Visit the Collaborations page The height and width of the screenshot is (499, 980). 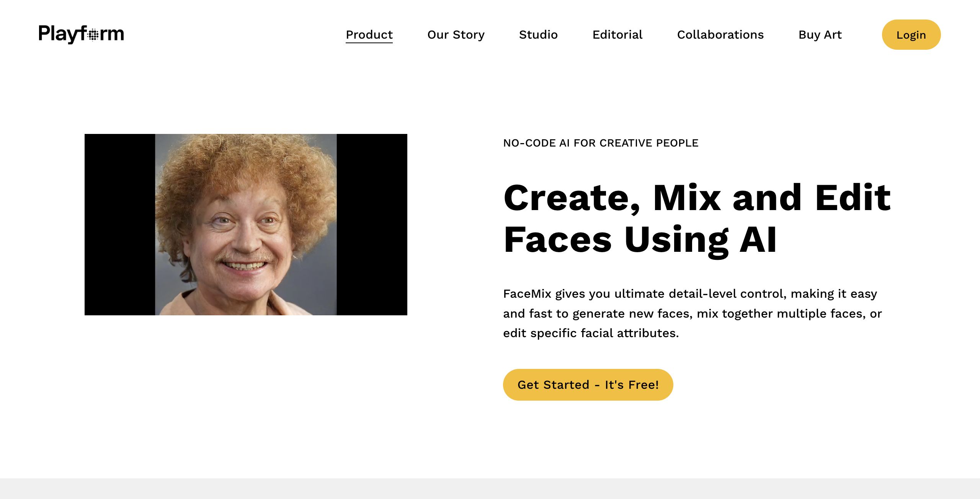click(720, 35)
